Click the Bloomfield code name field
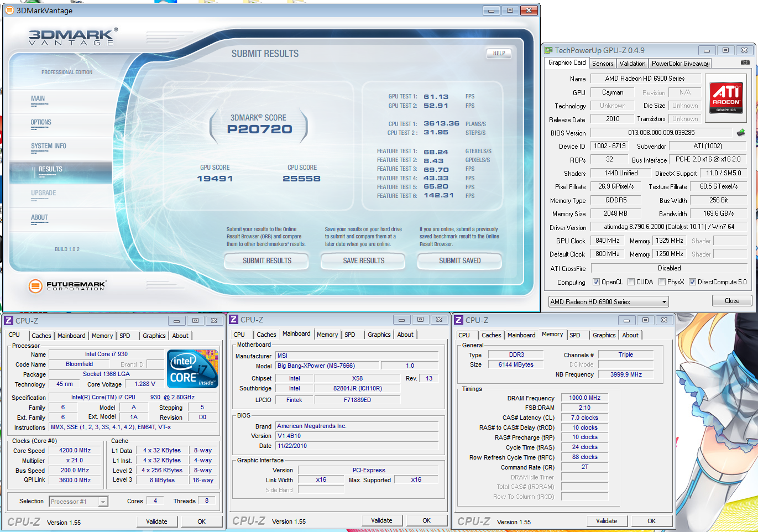Screen dimensions: 758x532 tap(79, 364)
